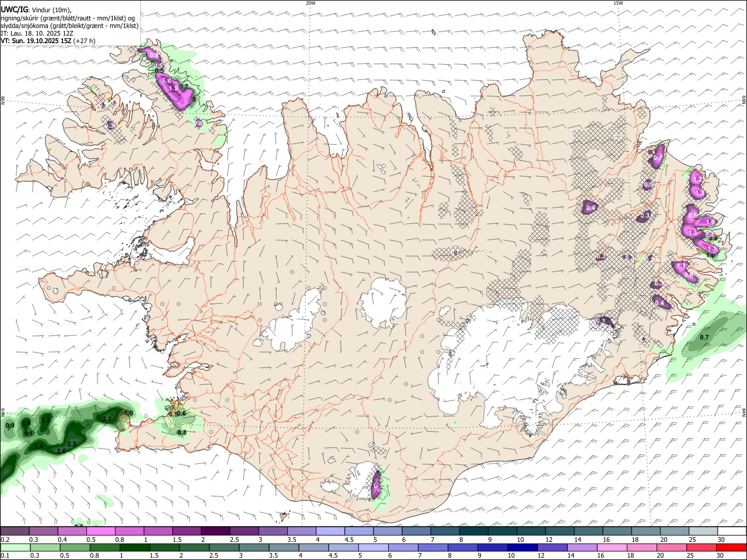
Task: Click the 1.5 label under upper legend row
Action: (177, 540)
